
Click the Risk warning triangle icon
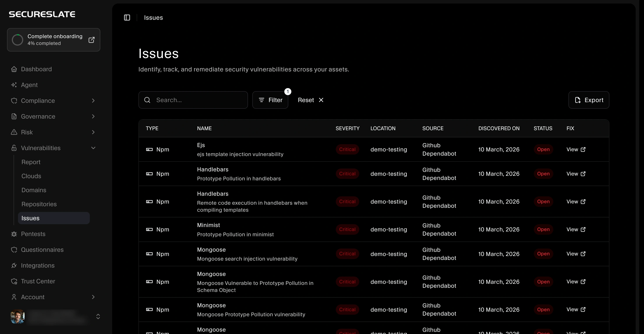[14, 132]
